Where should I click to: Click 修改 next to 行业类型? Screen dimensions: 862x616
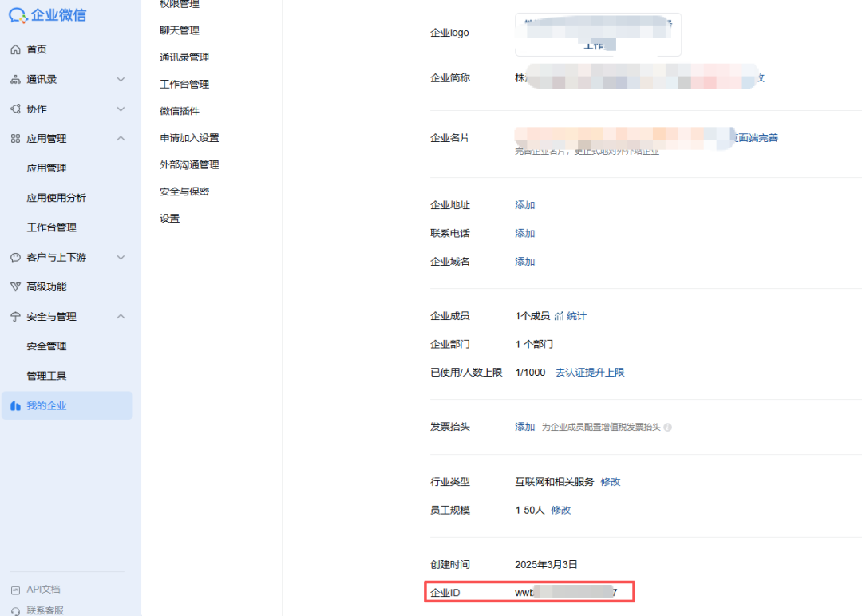[x=611, y=481]
